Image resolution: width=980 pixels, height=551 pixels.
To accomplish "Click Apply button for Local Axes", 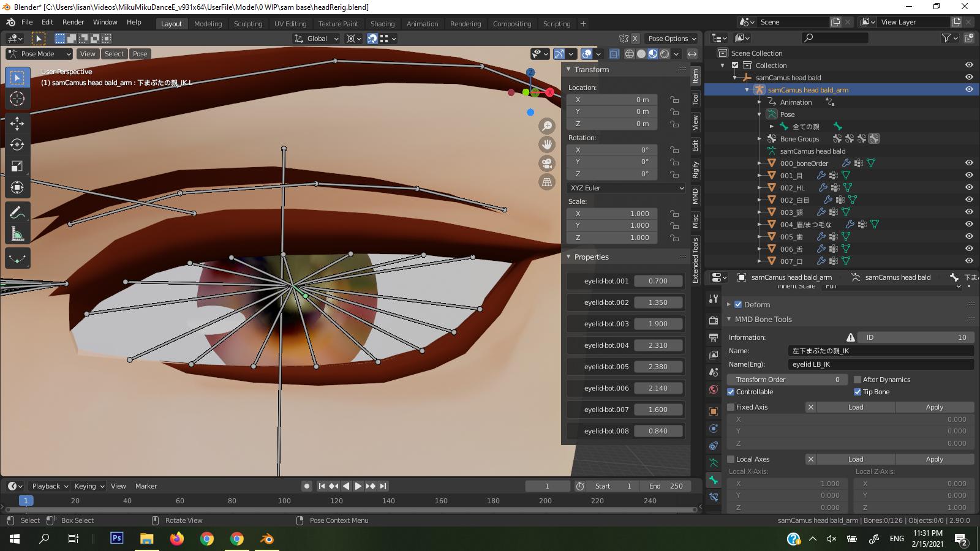I will (935, 459).
